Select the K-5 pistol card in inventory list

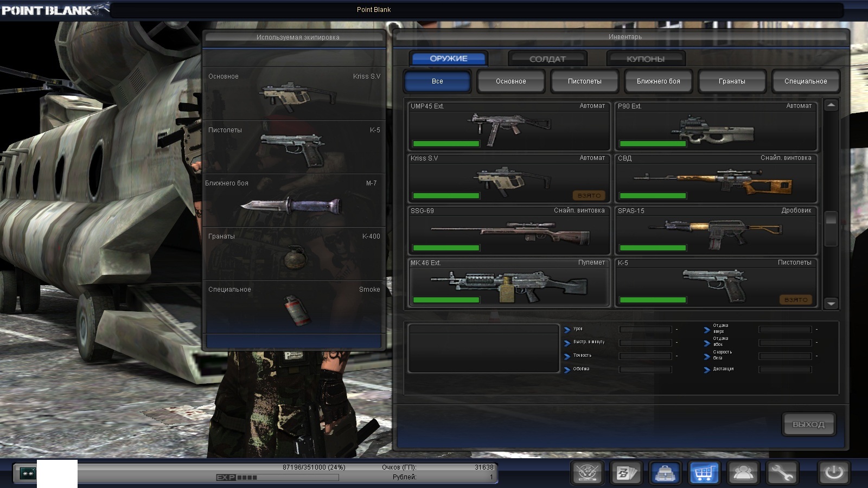(716, 282)
